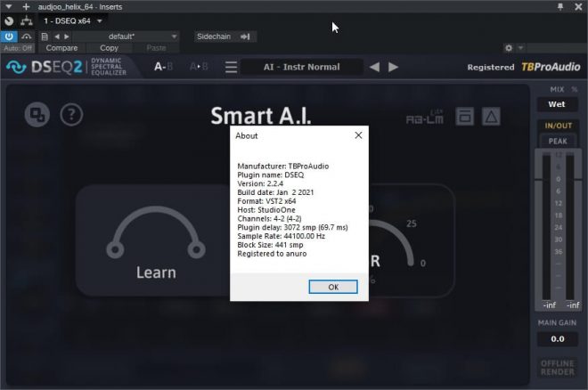Click the Copy button

point(109,48)
